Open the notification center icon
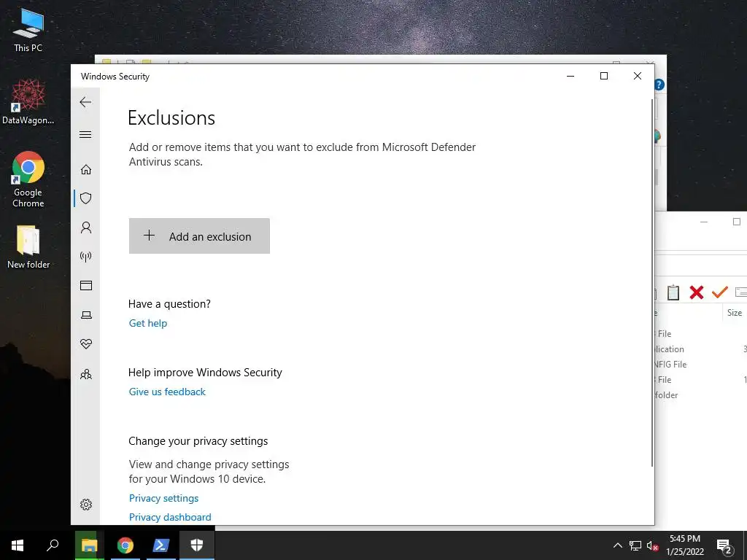 pyautogui.click(x=724, y=545)
